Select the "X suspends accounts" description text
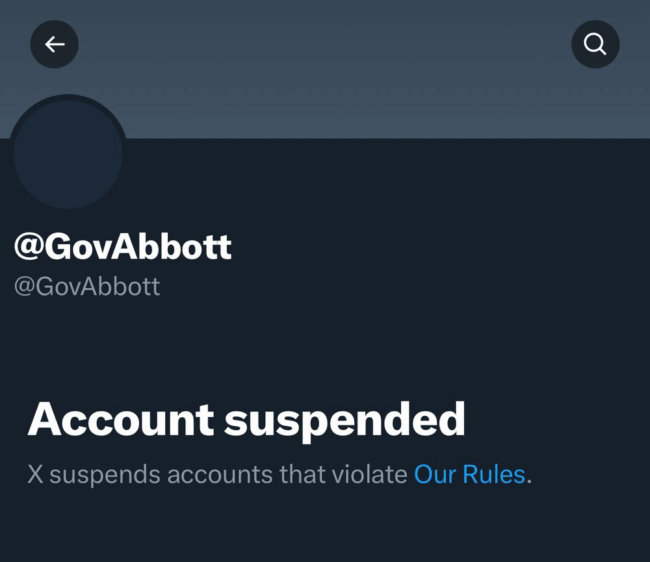The image size is (650, 562). [x=279, y=474]
